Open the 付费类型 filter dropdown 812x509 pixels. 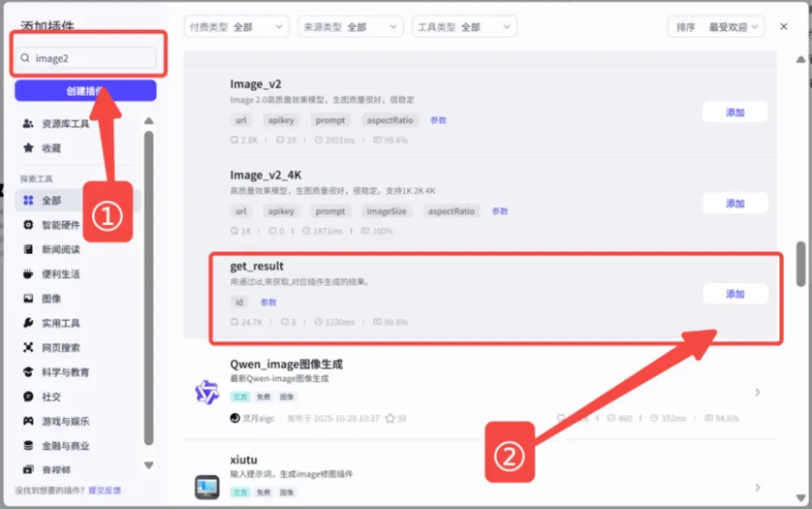(x=236, y=27)
